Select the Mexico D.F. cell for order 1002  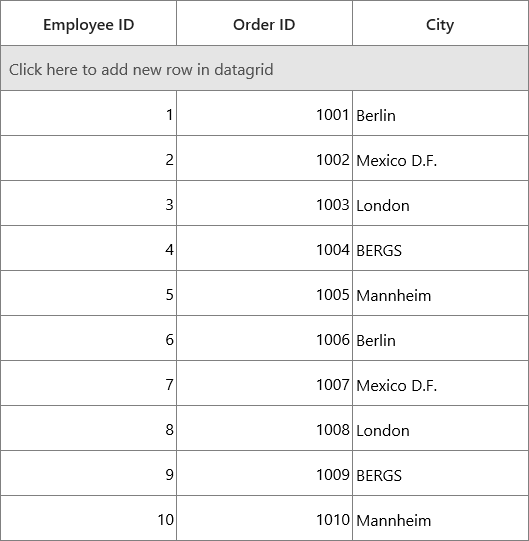tap(440, 158)
